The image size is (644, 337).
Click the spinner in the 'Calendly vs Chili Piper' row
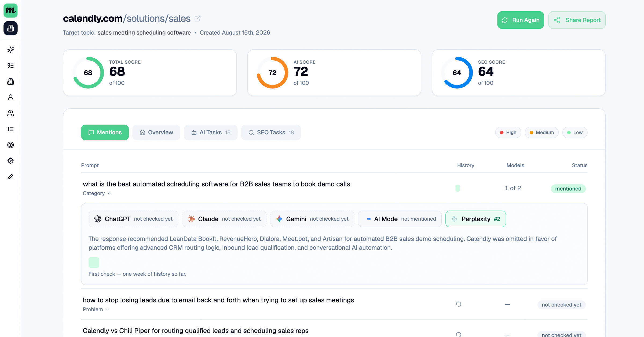coord(458,334)
